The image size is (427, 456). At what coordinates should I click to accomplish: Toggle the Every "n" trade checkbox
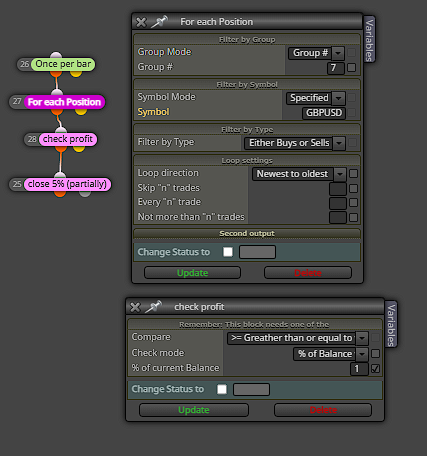(x=353, y=203)
